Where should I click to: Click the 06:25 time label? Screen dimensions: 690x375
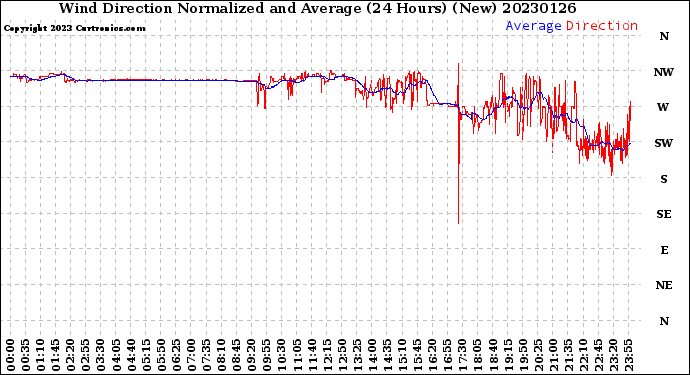pos(176,355)
